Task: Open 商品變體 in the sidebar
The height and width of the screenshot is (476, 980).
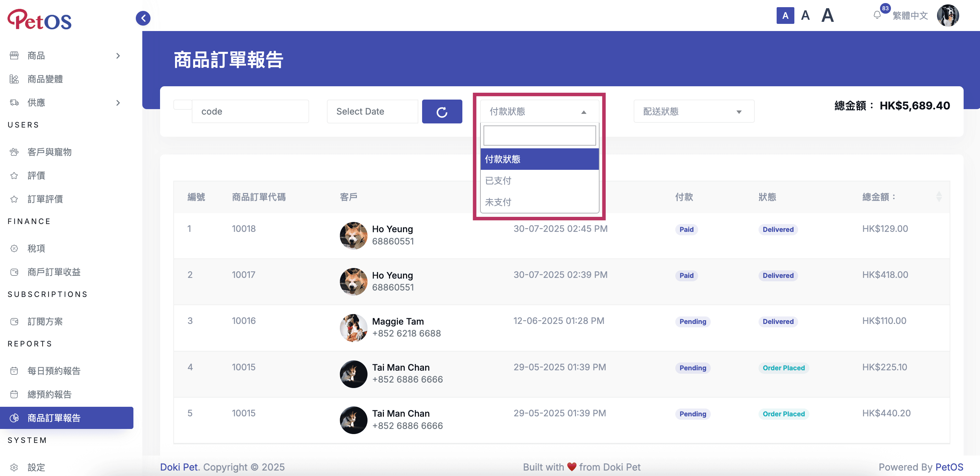Action: coord(45,79)
